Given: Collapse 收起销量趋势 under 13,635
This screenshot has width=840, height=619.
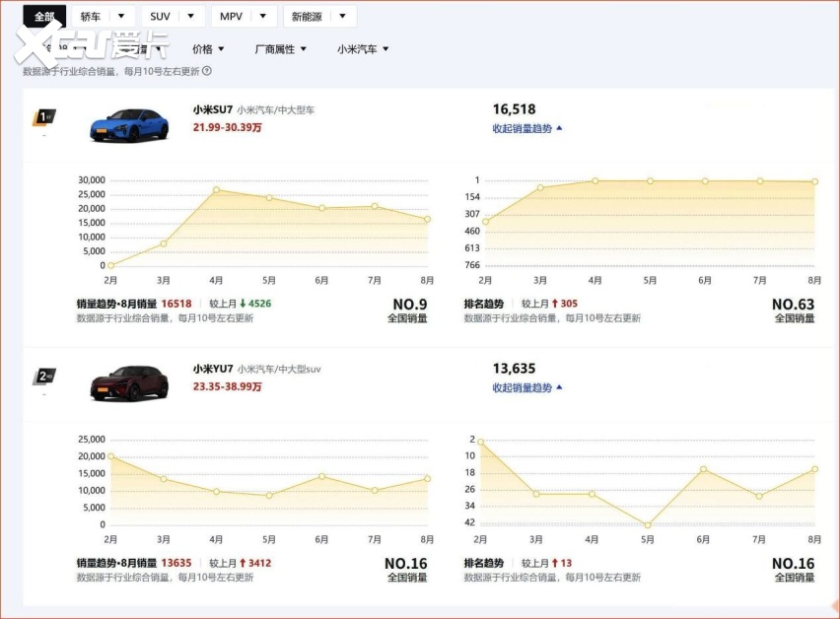Looking at the screenshot, I should coord(527,387).
